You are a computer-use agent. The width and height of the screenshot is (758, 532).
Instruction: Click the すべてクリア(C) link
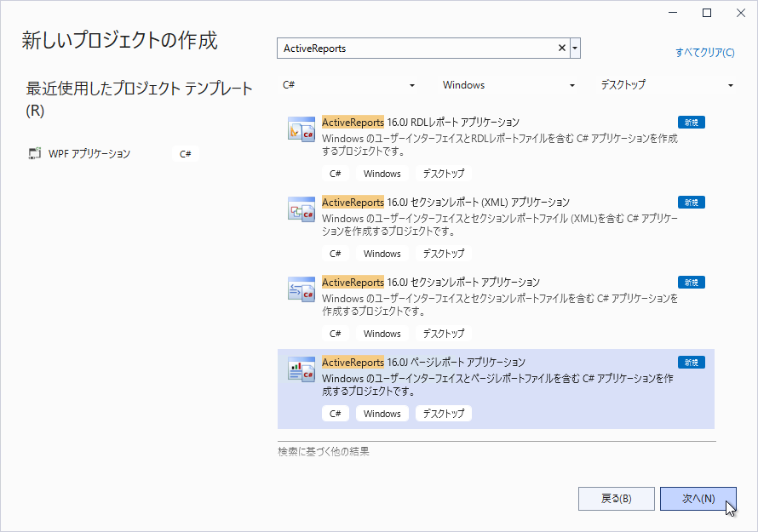[x=704, y=53]
